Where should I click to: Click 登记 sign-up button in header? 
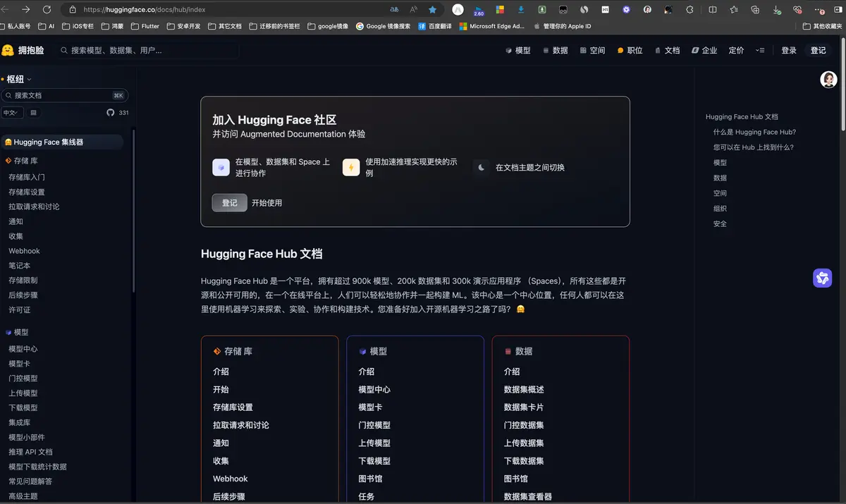click(818, 51)
